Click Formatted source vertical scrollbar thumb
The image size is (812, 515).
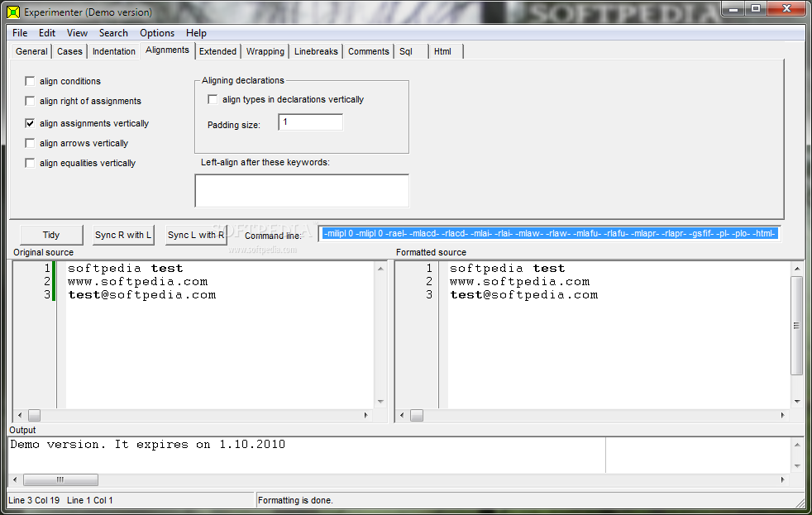tap(797, 326)
